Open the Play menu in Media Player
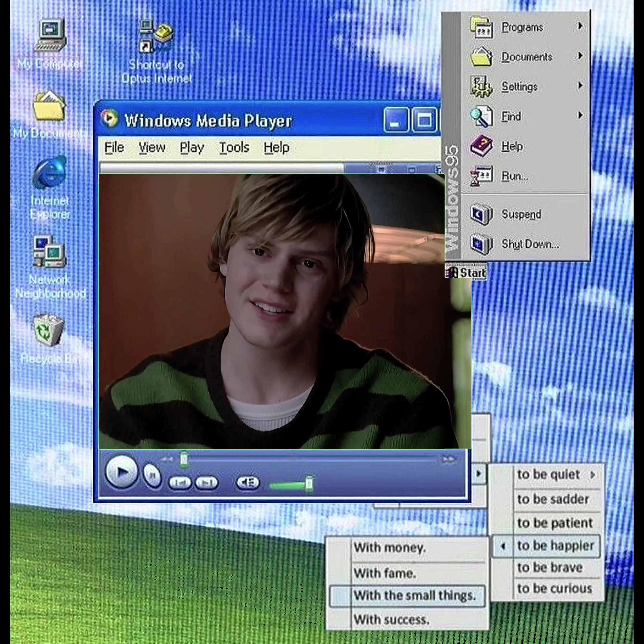Image resolution: width=644 pixels, height=644 pixels. (x=192, y=148)
